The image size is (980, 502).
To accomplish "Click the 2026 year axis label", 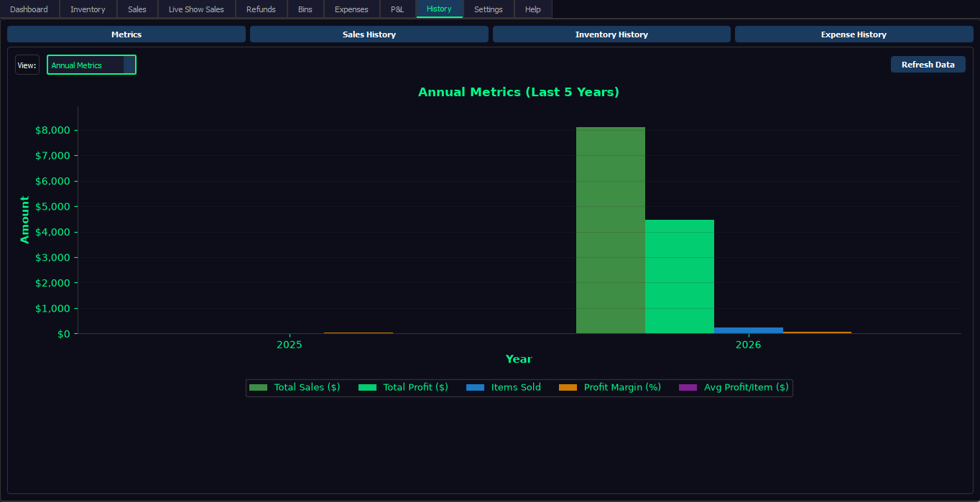I will pos(748,345).
